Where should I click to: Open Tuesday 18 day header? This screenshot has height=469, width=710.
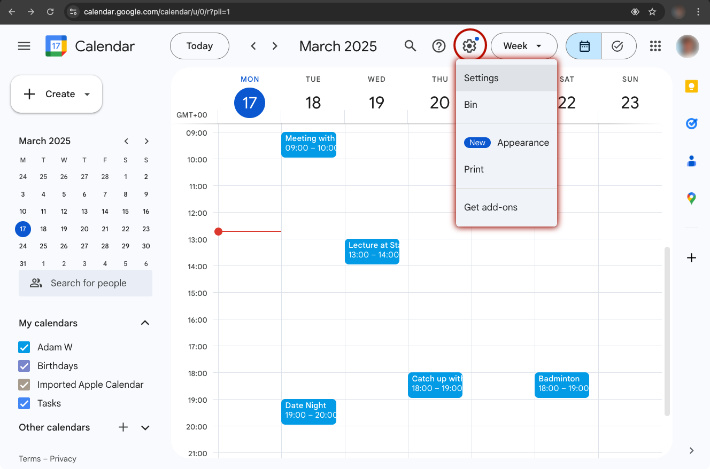(x=313, y=102)
